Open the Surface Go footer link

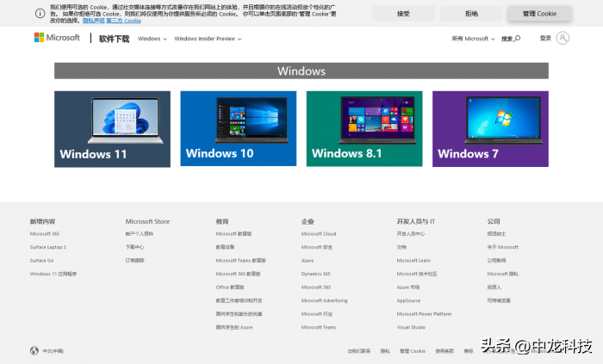pos(41,261)
